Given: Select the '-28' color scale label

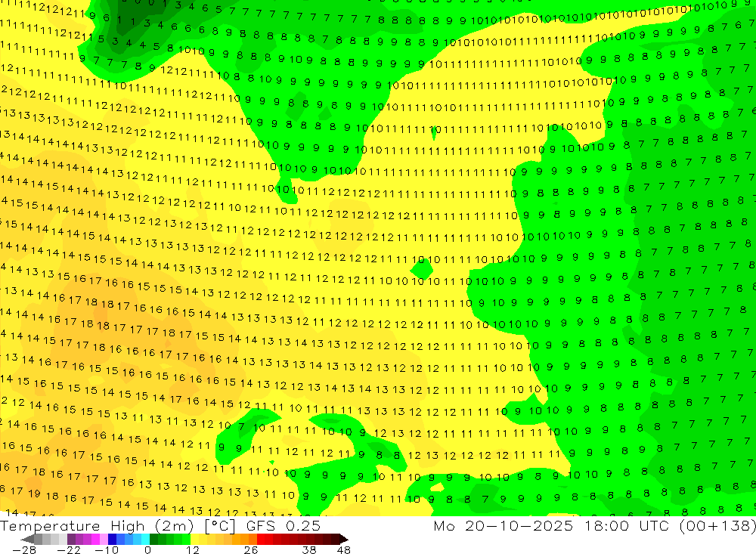Looking at the screenshot, I should coord(24,550).
